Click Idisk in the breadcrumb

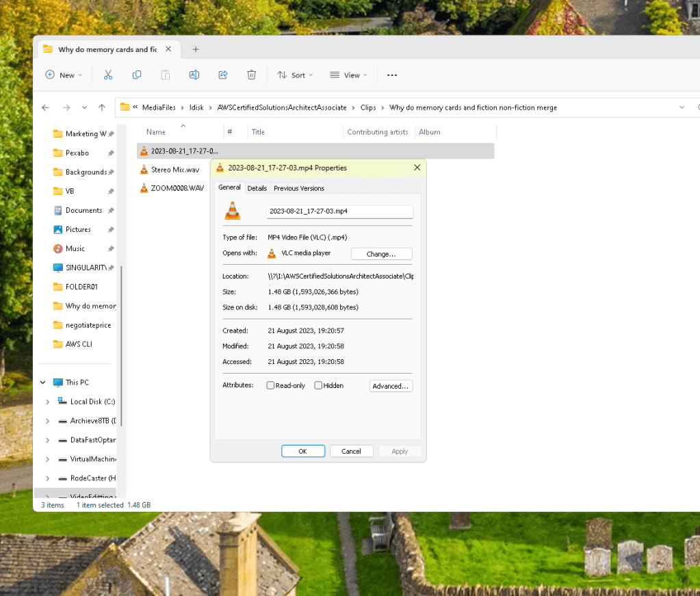click(x=196, y=107)
